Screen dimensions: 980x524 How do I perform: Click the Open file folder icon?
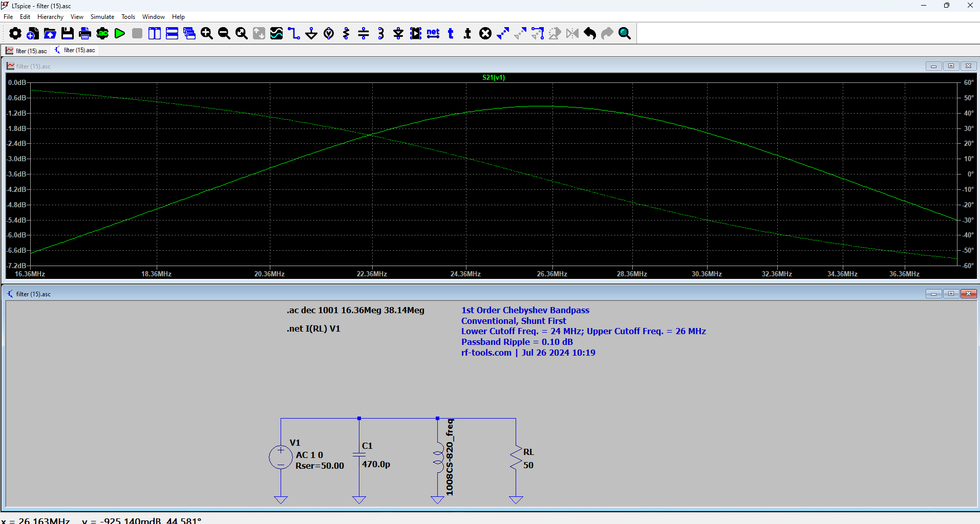point(50,33)
